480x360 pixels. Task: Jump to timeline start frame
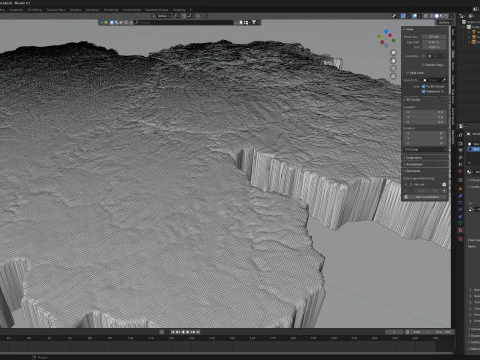pos(173,332)
